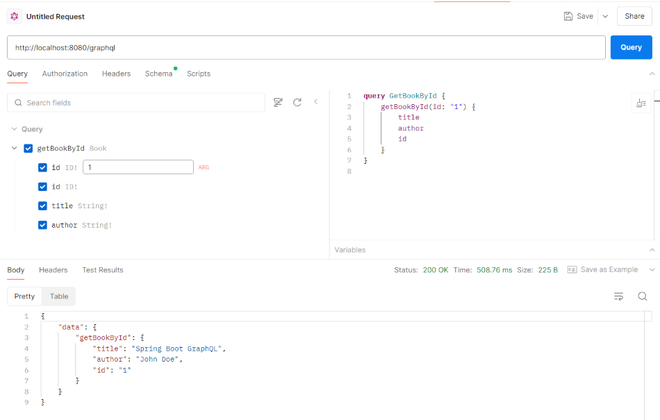Image resolution: width=660 pixels, height=420 pixels.
Task: Refresh the schema with the reload icon
Action: pos(297,102)
